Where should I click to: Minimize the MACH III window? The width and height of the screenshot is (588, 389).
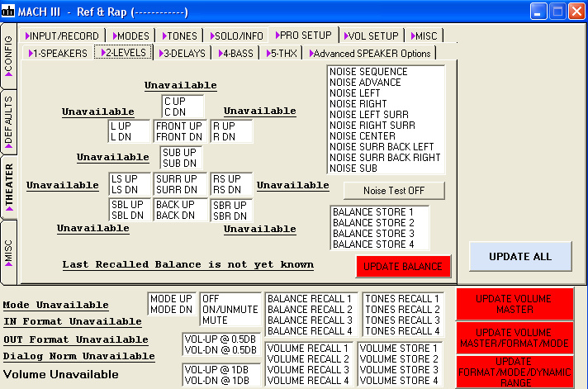tap(538, 12)
